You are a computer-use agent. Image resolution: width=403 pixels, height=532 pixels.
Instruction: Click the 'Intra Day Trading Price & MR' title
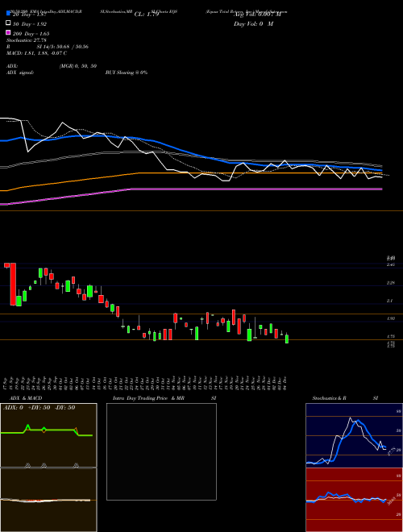[148, 398]
